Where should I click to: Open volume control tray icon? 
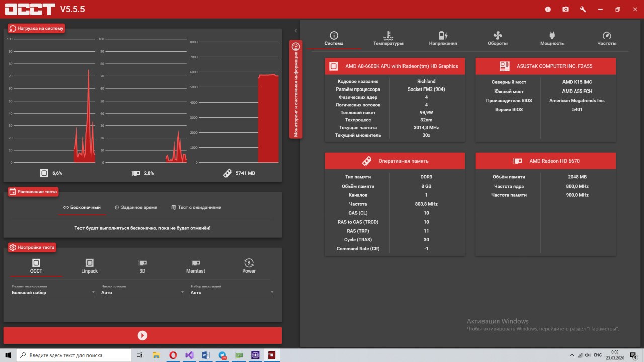(x=588, y=355)
